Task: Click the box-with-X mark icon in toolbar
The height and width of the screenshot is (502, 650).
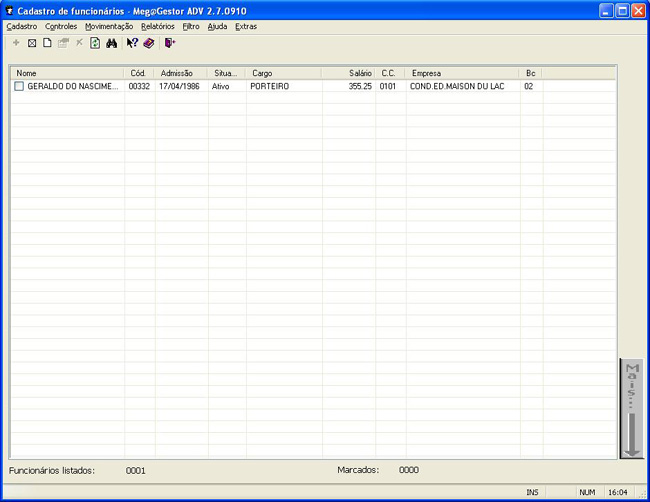Action: (31, 44)
